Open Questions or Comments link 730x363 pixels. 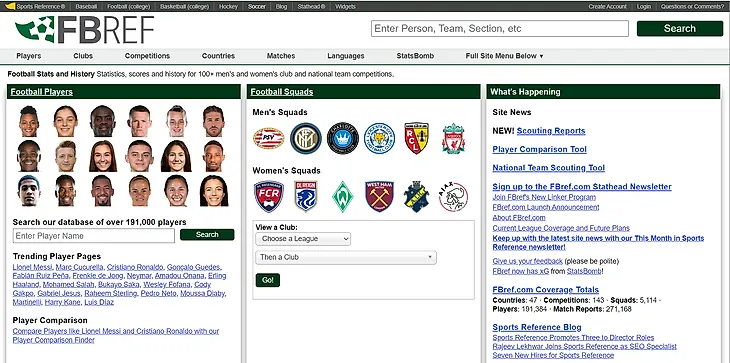click(692, 7)
